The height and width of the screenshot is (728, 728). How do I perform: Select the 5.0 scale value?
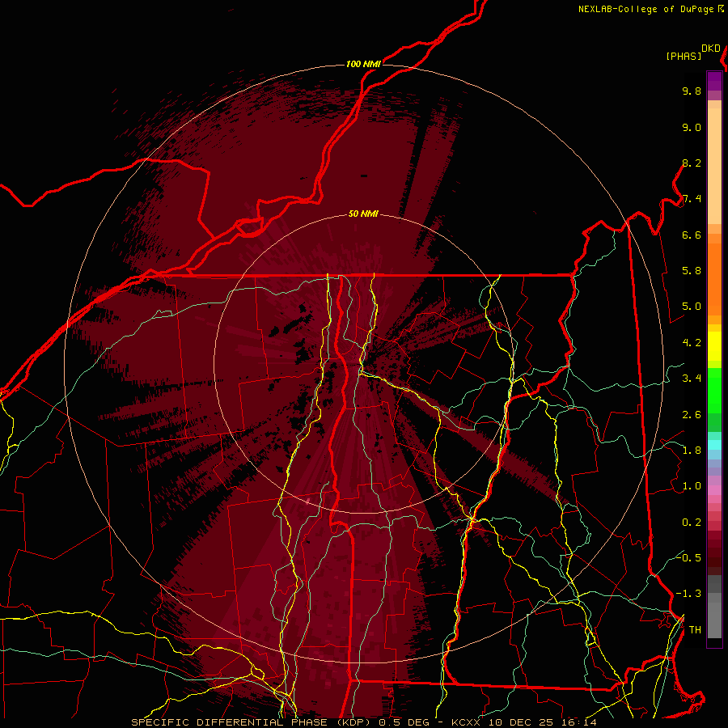[692, 307]
